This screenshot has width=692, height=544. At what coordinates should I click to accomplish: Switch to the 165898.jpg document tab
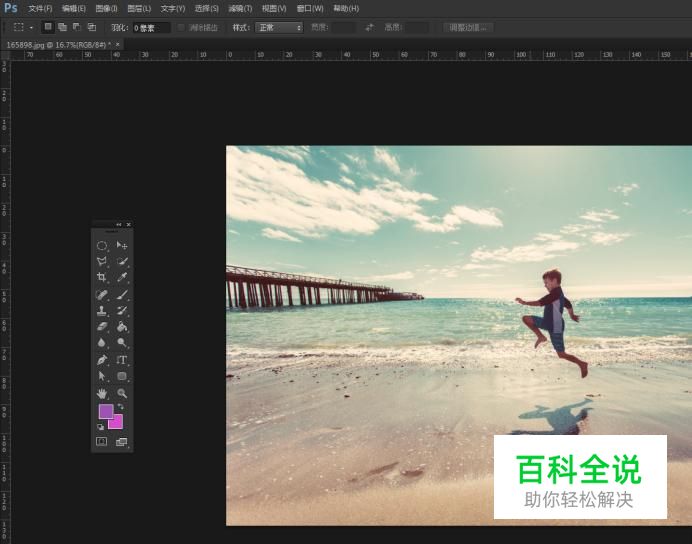[58, 44]
